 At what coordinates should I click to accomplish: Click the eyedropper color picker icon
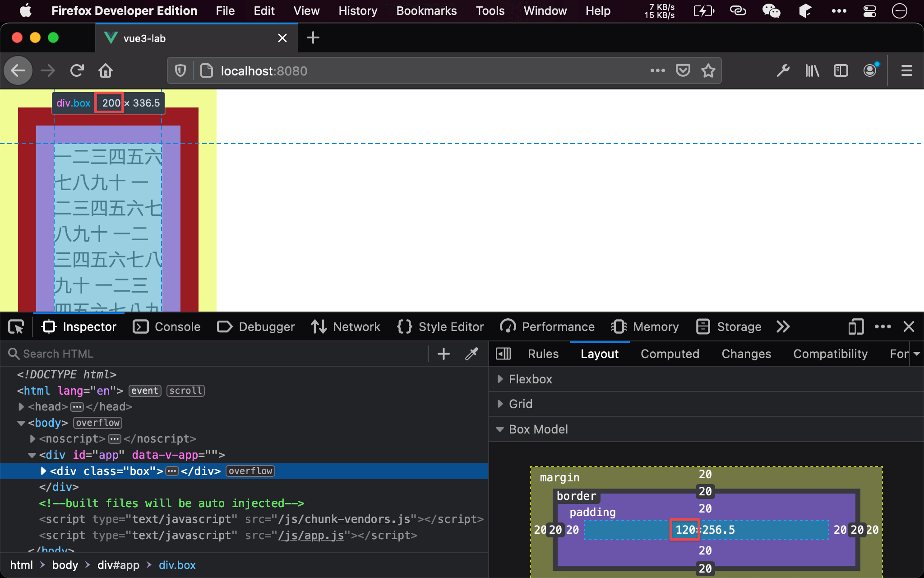coord(471,354)
